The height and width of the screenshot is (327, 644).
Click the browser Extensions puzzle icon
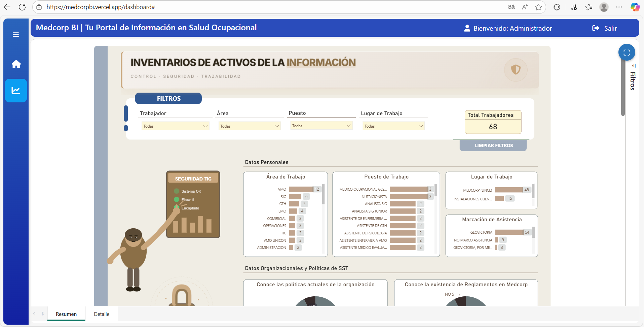click(557, 7)
